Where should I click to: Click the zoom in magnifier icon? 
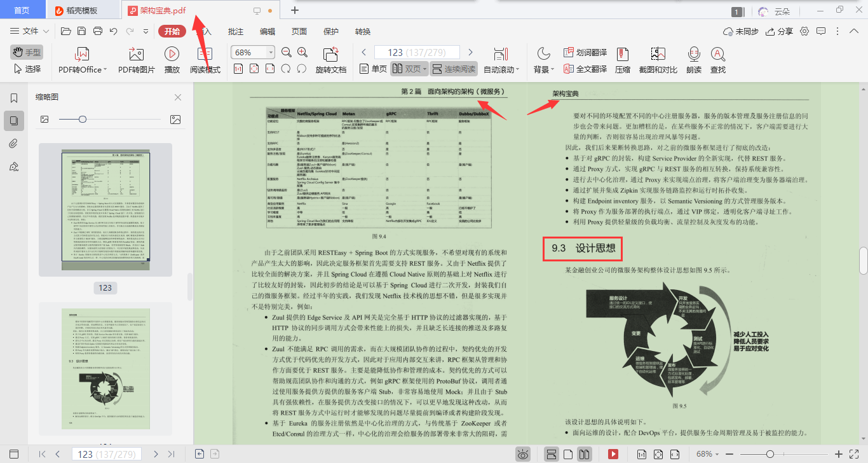point(302,52)
